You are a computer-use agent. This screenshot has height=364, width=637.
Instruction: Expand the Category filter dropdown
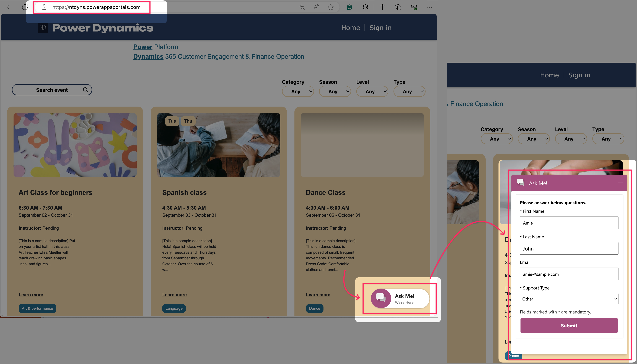pyautogui.click(x=298, y=91)
